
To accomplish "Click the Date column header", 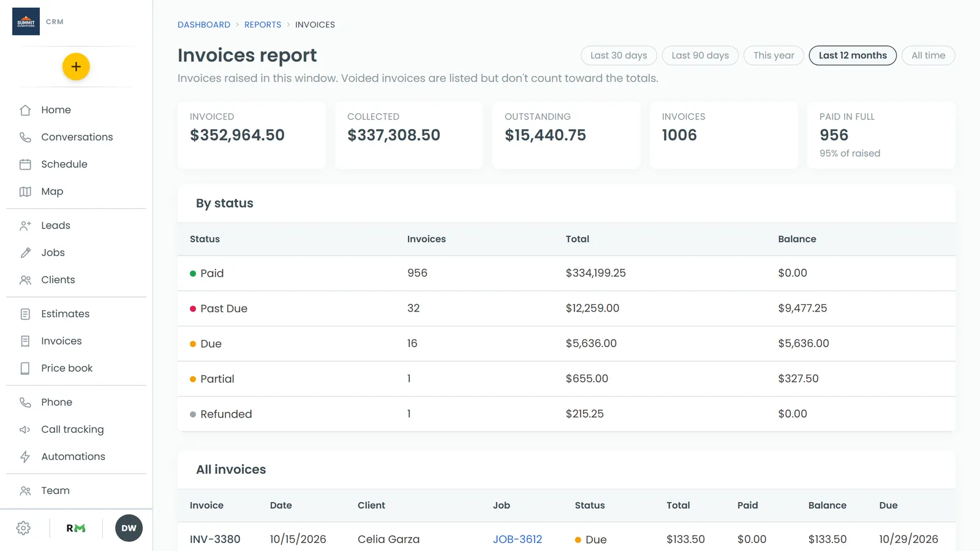I will [x=281, y=506].
